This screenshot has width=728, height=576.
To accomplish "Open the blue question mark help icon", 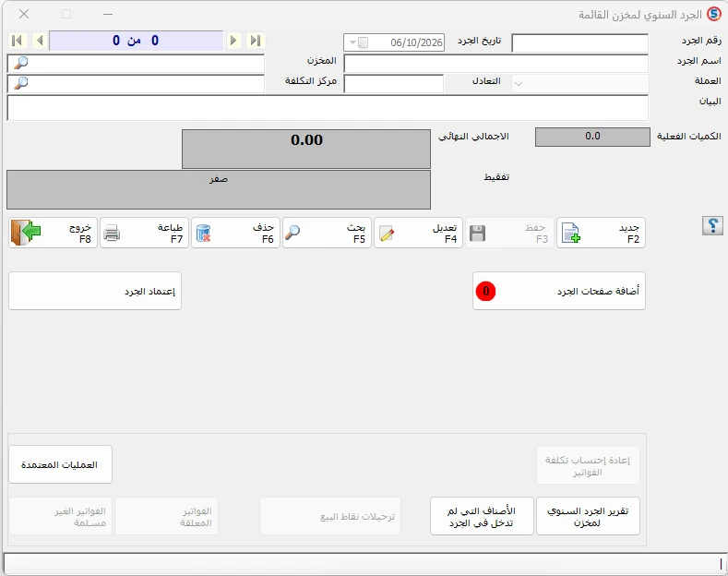I will coord(712,226).
